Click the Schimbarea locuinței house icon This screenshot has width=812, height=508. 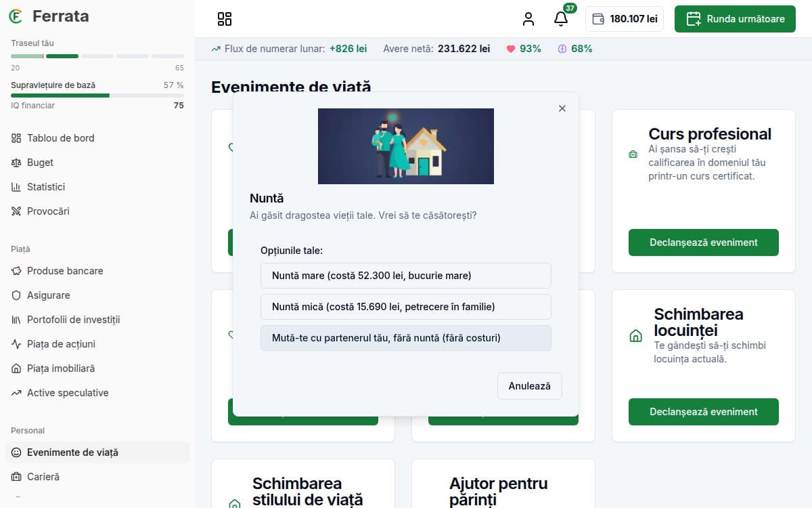635,336
